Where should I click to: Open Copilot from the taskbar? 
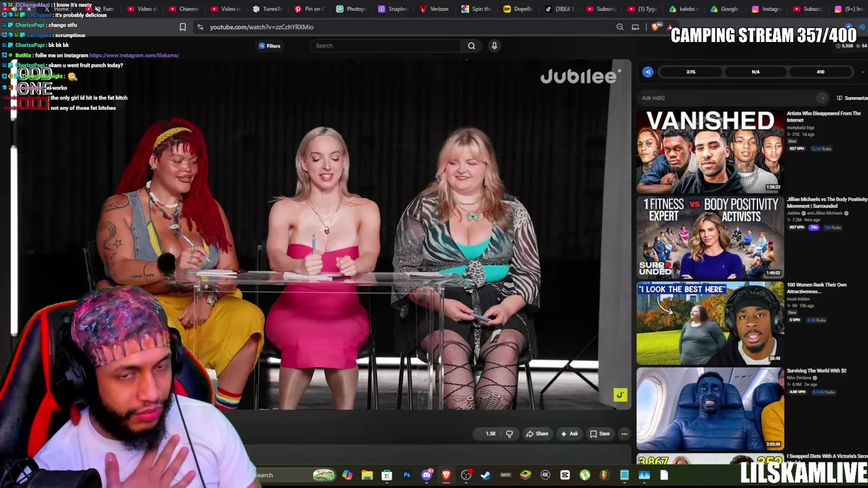[347, 475]
